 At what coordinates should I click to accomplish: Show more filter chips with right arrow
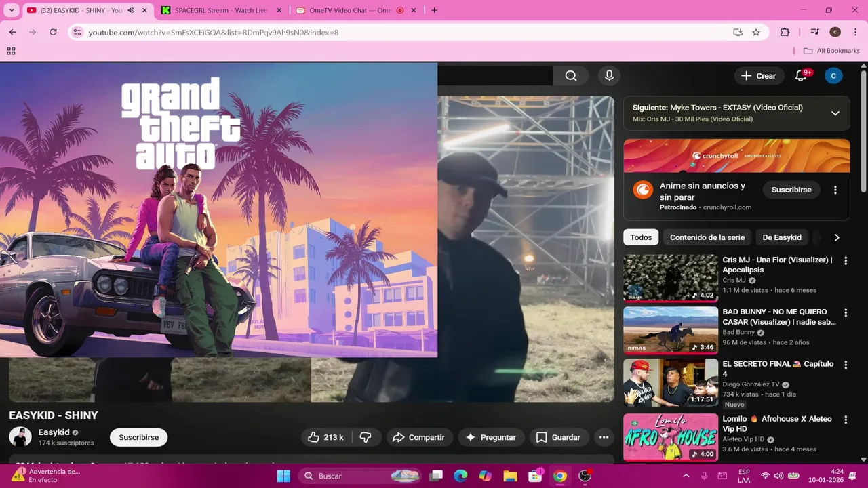point(836,237)
